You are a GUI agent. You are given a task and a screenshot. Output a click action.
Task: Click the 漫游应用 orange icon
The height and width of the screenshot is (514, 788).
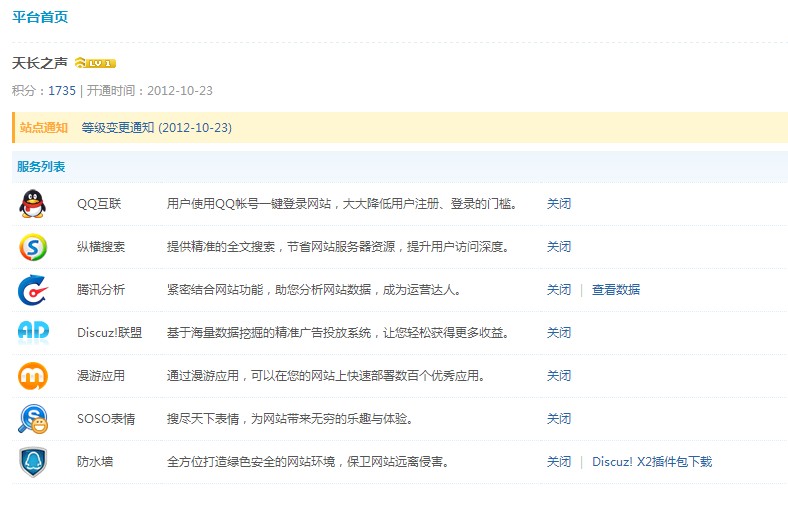tap(33, 376)
